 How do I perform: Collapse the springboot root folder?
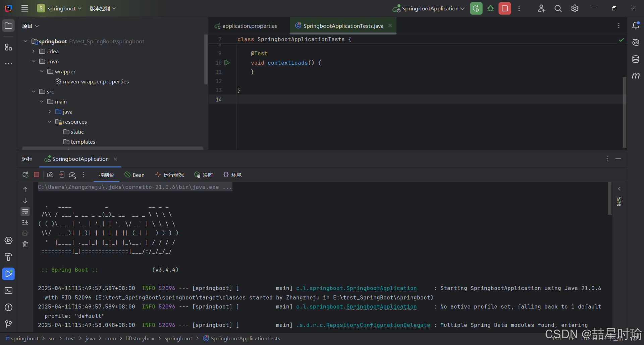click(25, 41)
